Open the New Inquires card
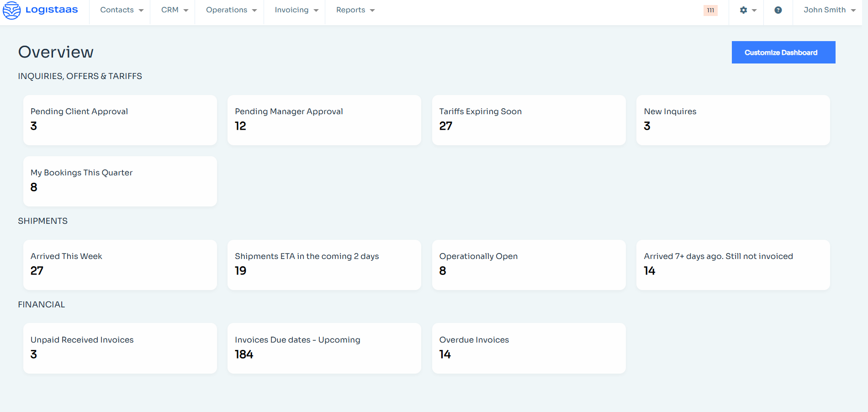 click(x=733, y=120)
